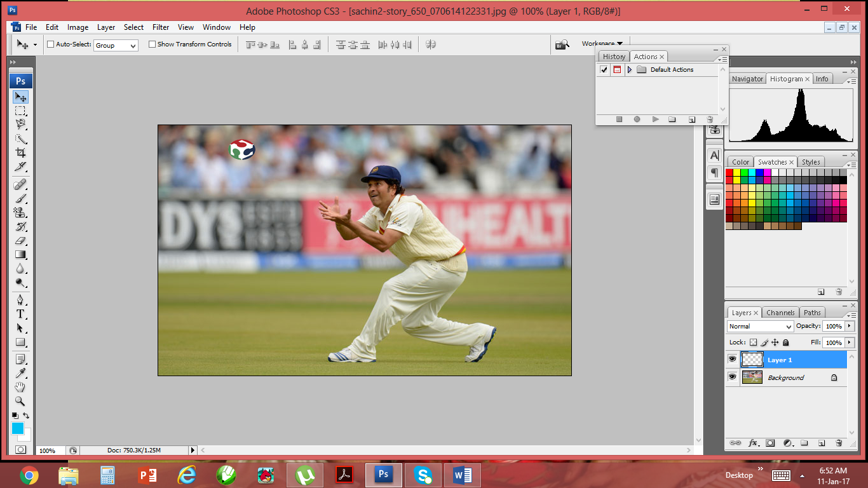Select the Zoom magnifier tool
This screenshot has width=868, height=488.
coord(20,401)
